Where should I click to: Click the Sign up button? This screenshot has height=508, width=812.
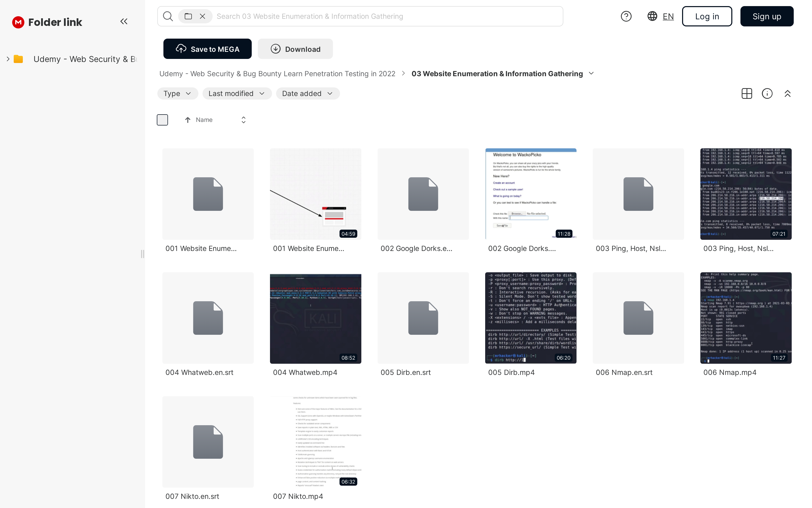767,16
